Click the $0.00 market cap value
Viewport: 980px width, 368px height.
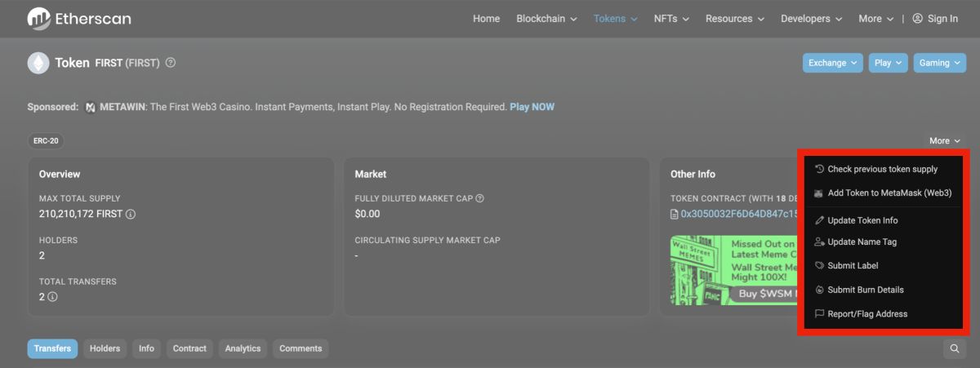click(x=367, y=215)
